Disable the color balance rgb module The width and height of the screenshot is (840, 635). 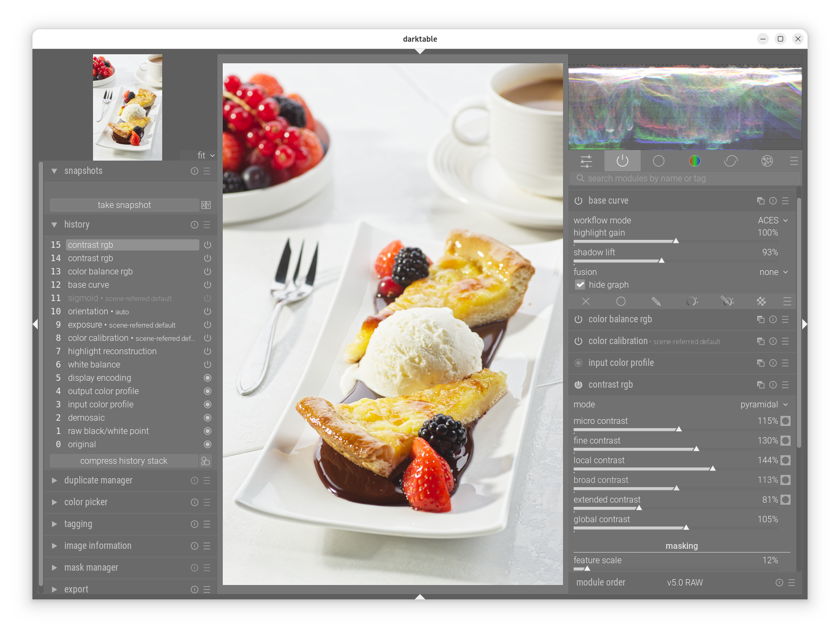click(x=578, y=319)
